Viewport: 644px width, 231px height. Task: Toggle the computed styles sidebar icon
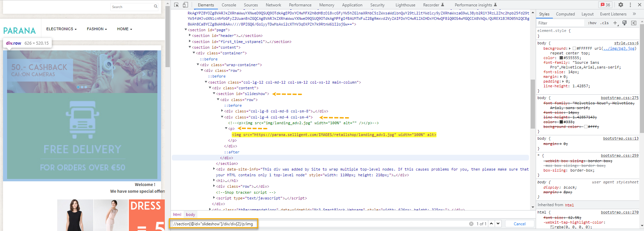(x=634, y=23)
